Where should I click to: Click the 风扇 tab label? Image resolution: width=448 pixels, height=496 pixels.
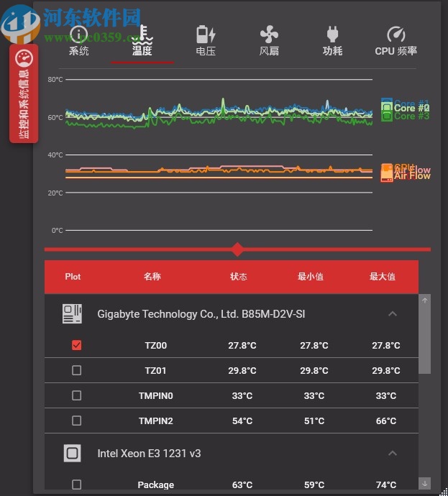pos(269,51)
